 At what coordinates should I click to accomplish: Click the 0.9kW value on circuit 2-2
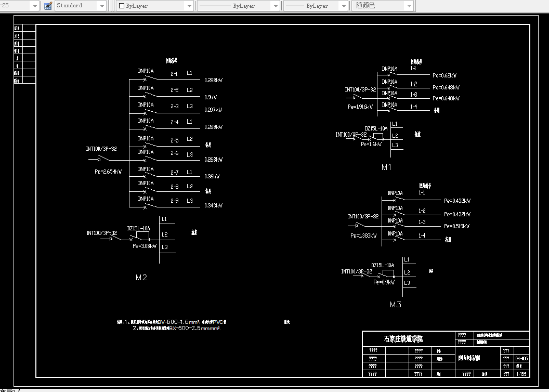[x=211, y=97]
